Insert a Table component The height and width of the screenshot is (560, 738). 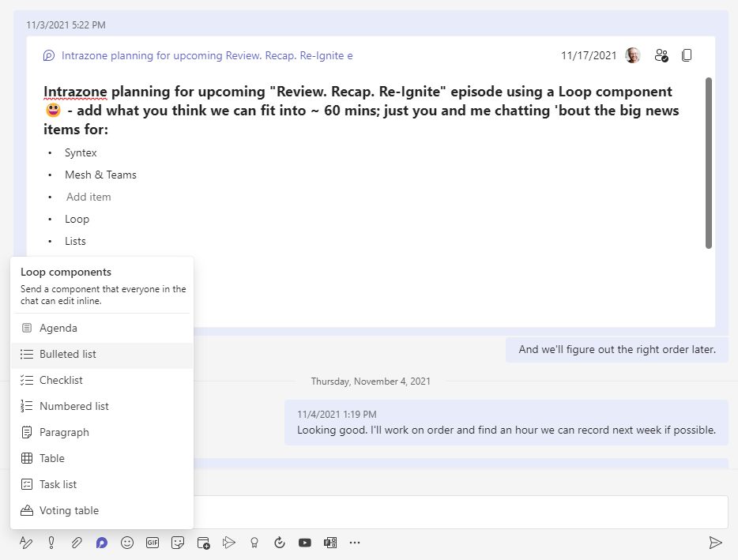(102, 458)
